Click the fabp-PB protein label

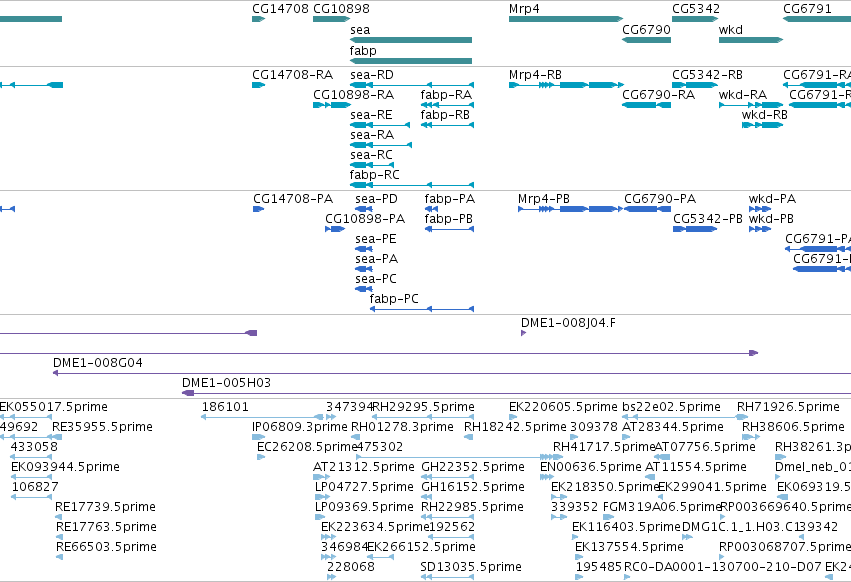click(448, 219)
